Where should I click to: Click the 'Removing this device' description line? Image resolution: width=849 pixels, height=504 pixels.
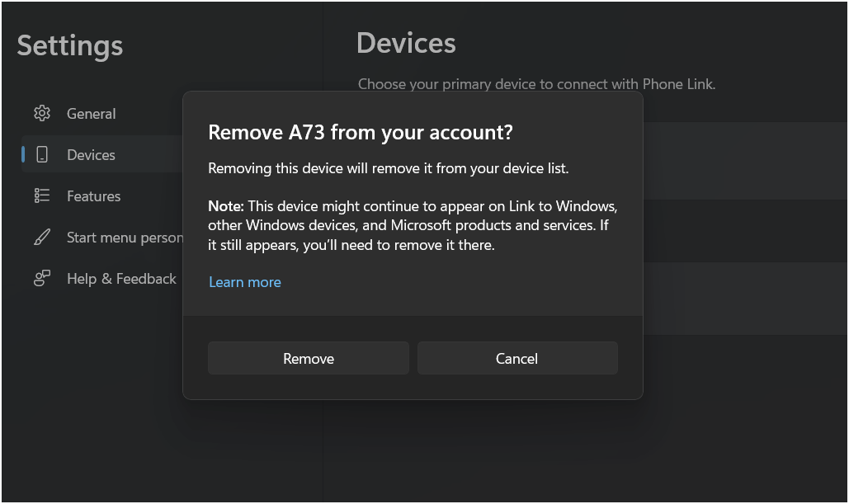[389, 168]
